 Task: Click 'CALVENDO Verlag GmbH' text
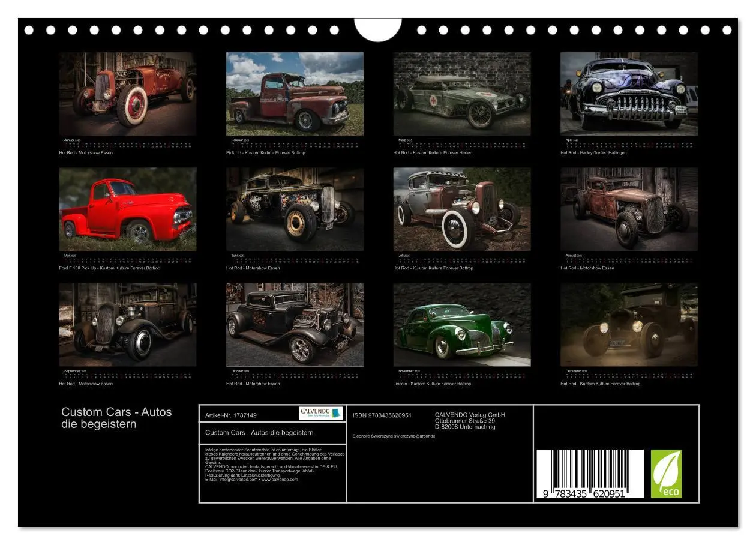click(x=470, y=415)
